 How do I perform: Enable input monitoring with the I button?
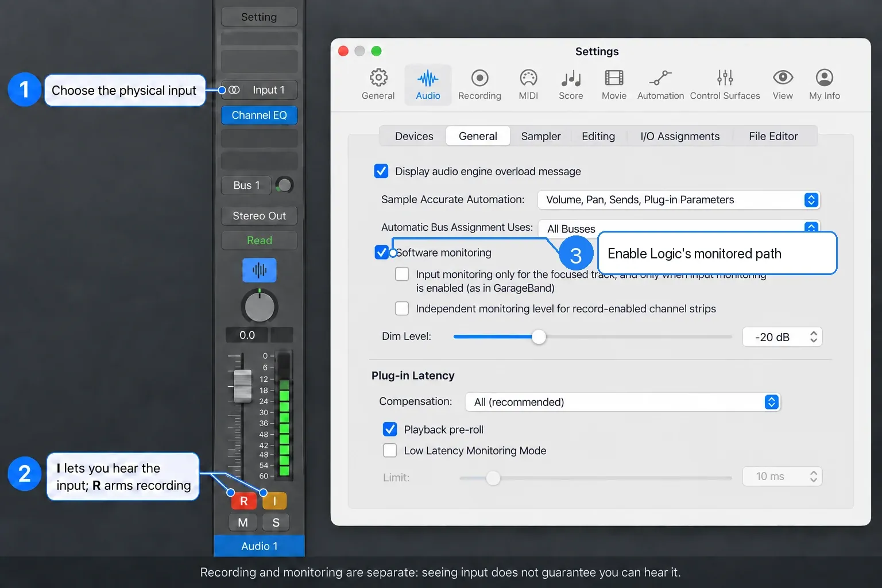point(274,501)
